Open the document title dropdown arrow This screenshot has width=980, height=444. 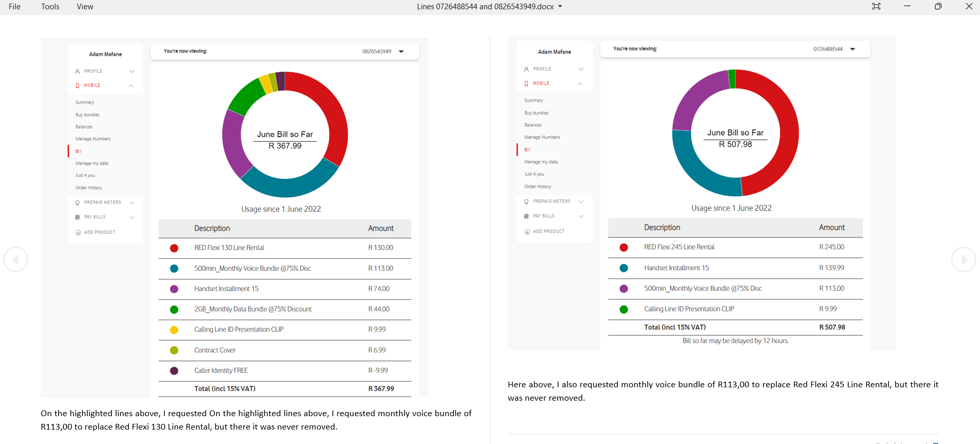pyautogui.click(x=560, y=7)
